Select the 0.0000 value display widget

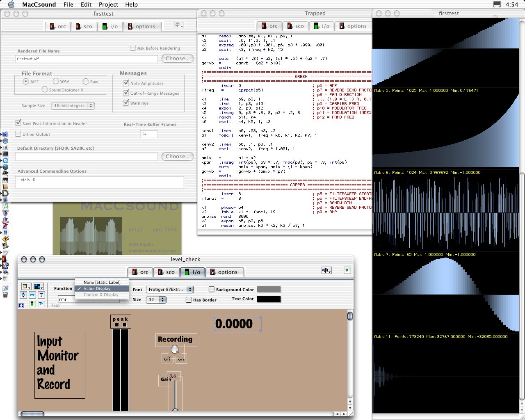point(237,324)
